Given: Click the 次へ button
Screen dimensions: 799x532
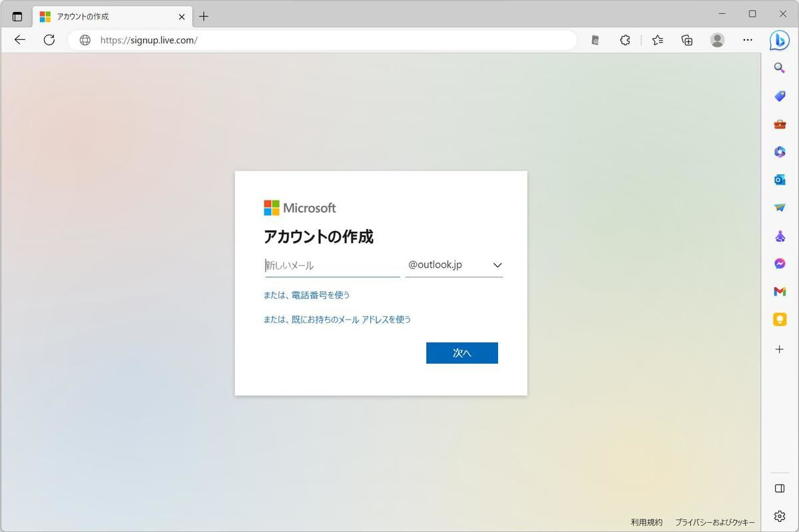Looking at the screenshot, I should [x=462, y=353].
